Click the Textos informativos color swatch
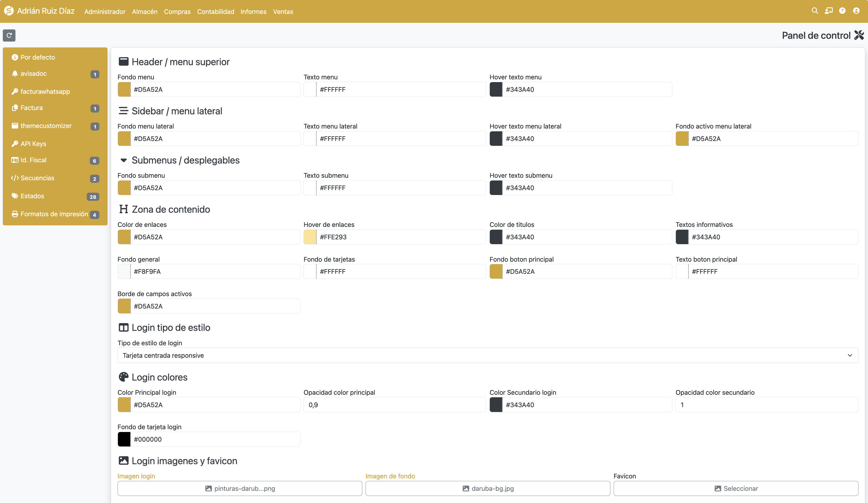 tap(682, 237)
